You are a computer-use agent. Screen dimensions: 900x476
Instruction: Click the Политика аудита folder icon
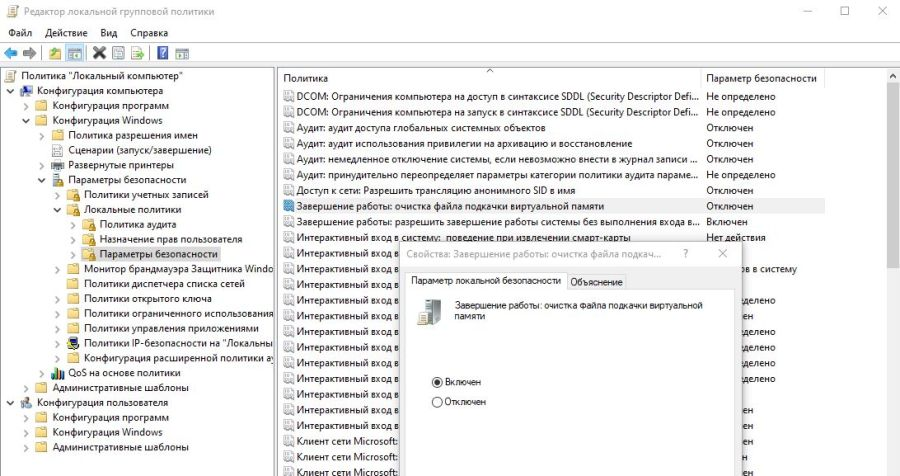(88, 225)
